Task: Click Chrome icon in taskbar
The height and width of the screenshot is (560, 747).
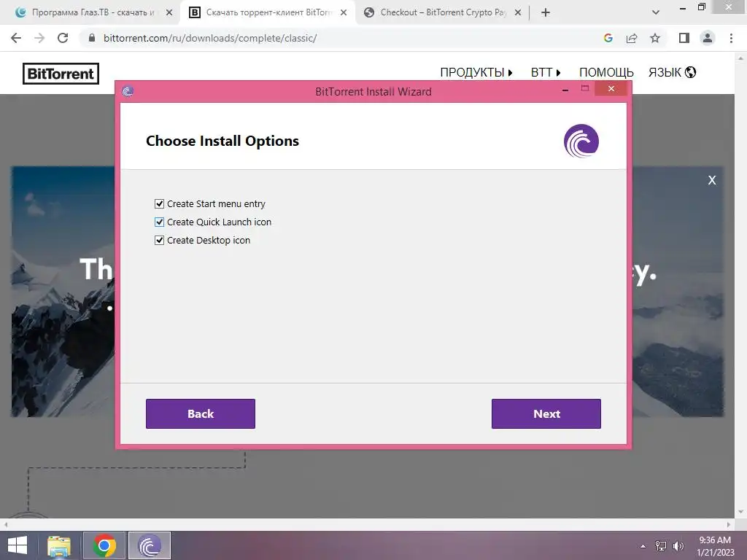Action: [x=104, y=545]
